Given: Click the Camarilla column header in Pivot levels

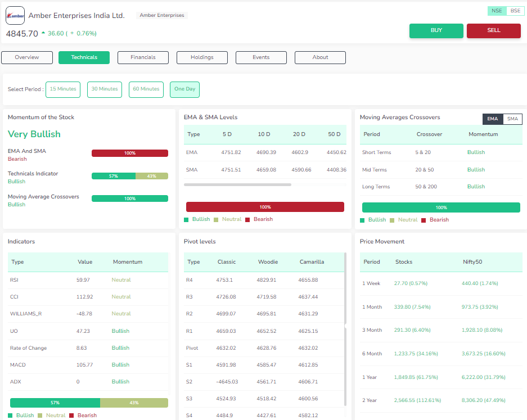Looking at the screenshot, I should 312,262.
